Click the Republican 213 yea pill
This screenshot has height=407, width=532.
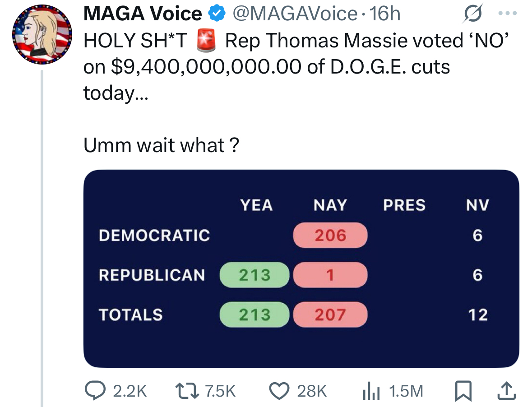tap(254, 275)
